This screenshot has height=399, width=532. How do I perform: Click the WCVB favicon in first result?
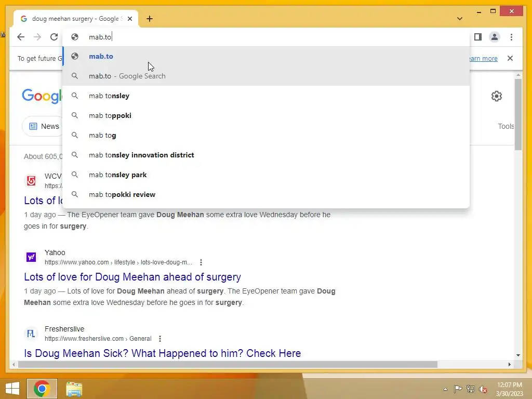coord(31,181)
